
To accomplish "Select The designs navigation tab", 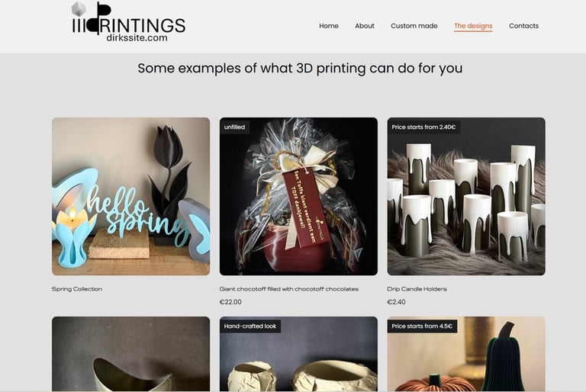I will 473,26.
